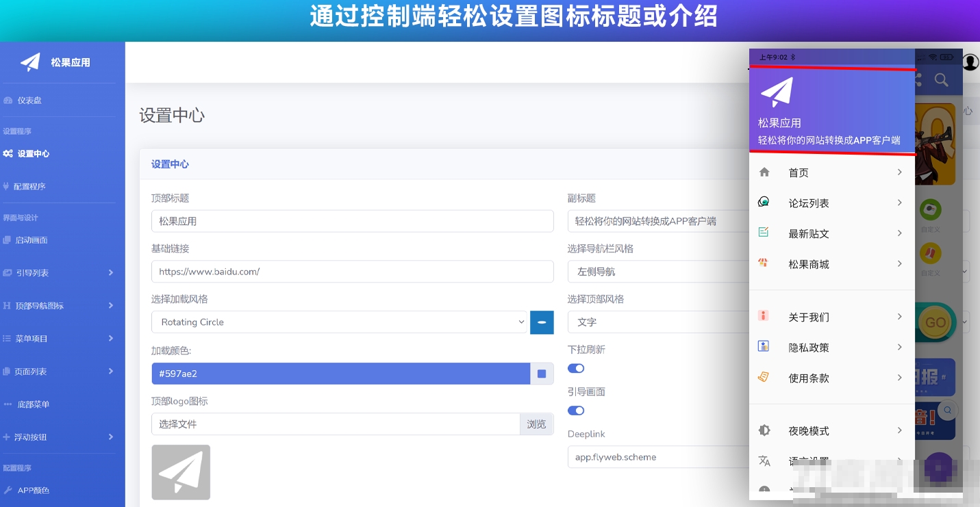
Task: Disable the 引导画面 guide screen toggle
Action: click(576, 411)
